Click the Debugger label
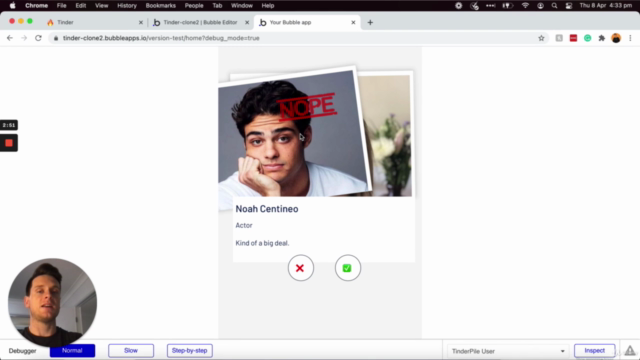Image resolution: width=640 pixels, height=360 pixels. click(x=22, y=351)
